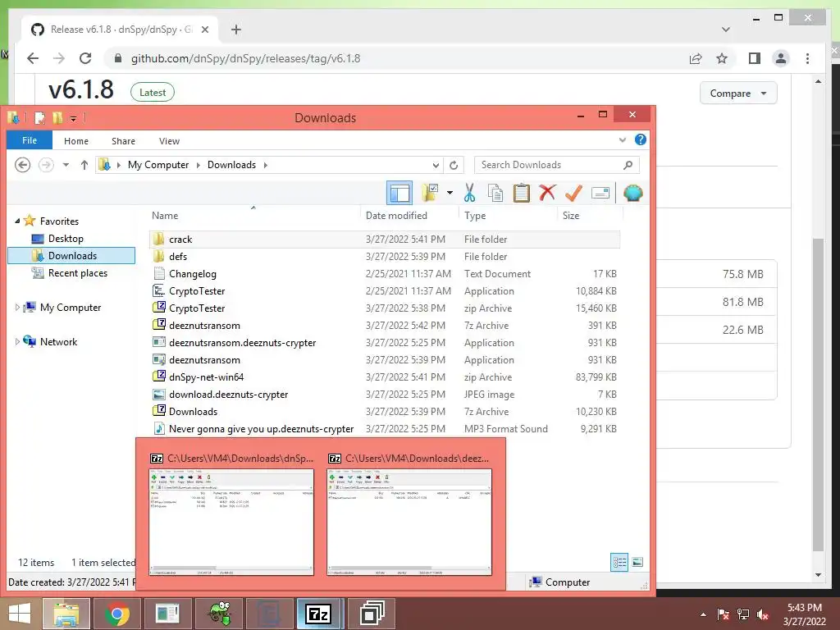Switch to details view icon in status bar

point(619,562)
